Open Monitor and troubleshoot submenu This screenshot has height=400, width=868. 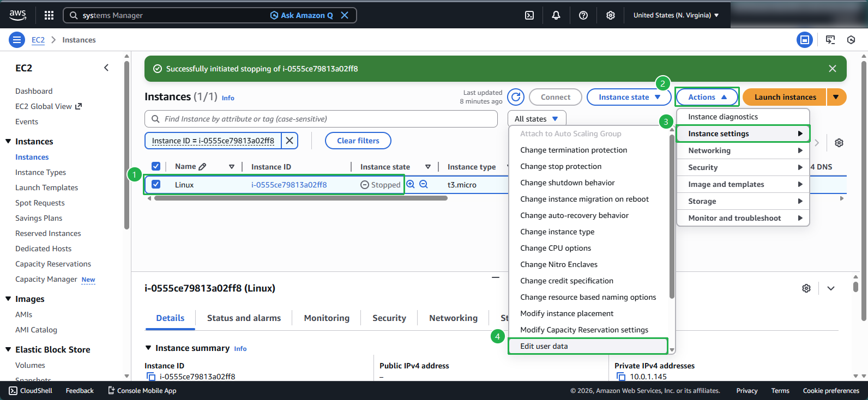743,218
